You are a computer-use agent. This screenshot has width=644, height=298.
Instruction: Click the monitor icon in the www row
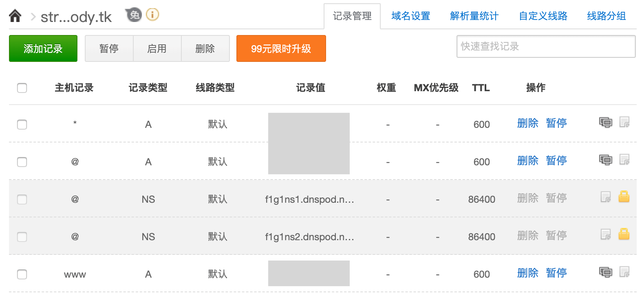(606, 272)
